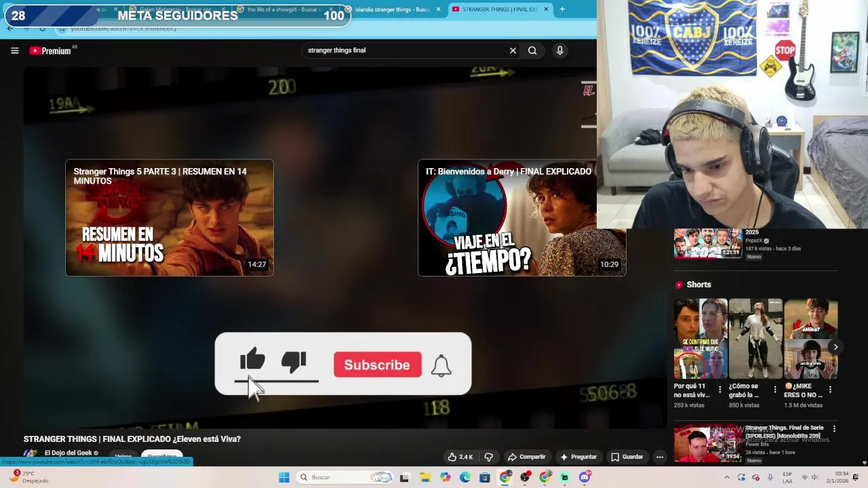Dislike the video below the player
Screen dimensions: 868x488
click(488, 457)
